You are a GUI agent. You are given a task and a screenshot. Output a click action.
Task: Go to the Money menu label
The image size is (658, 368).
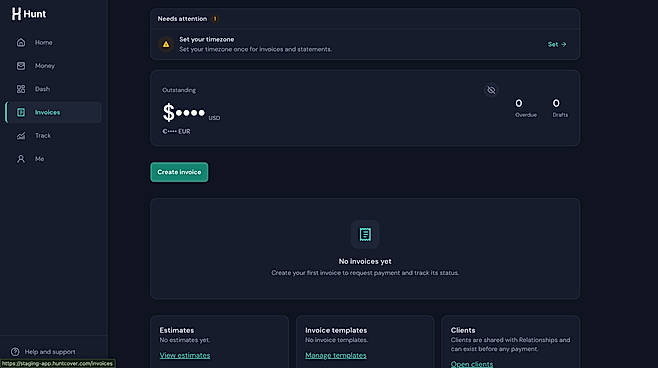[45, 66]
